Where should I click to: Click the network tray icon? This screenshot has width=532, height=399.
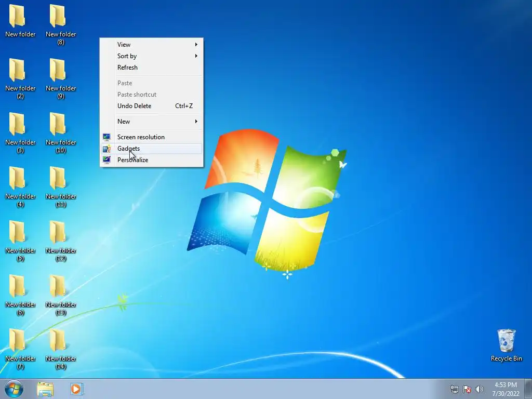pos(454,389)
